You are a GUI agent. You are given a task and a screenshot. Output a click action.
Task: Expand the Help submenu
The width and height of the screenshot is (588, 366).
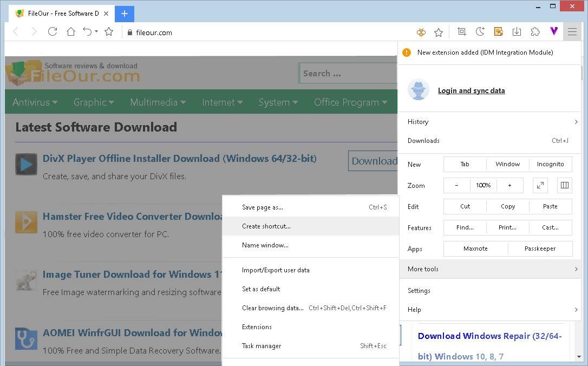pyautogui.click(x=490, y=310)
